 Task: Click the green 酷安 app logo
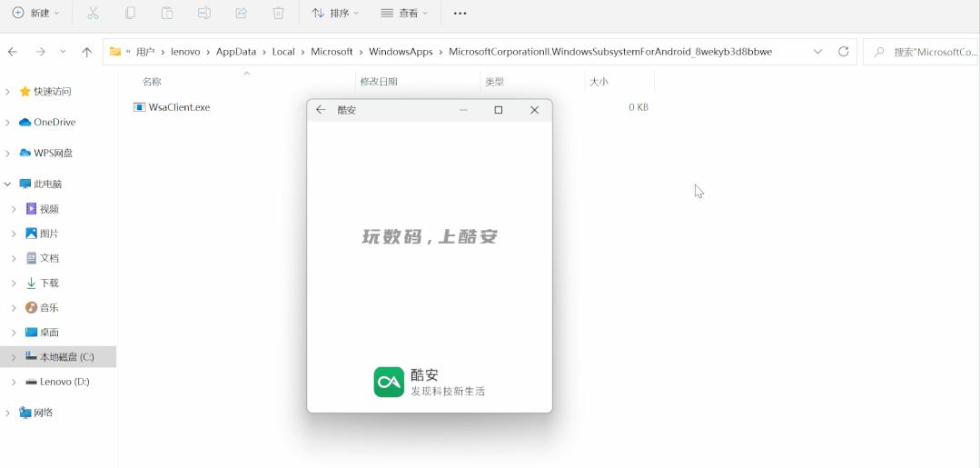(x=389, y=383)
